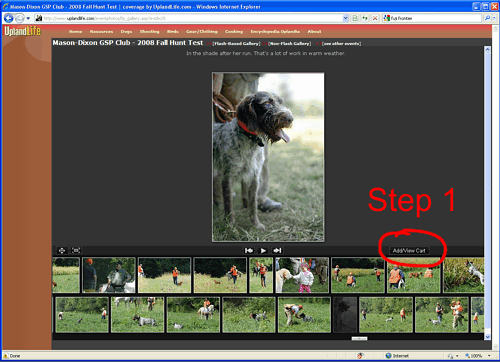Image resolution: width=500 pixels, height=362 pixels.
Task: Click the Add/View Cart button
Action: (x=409, y=251)
